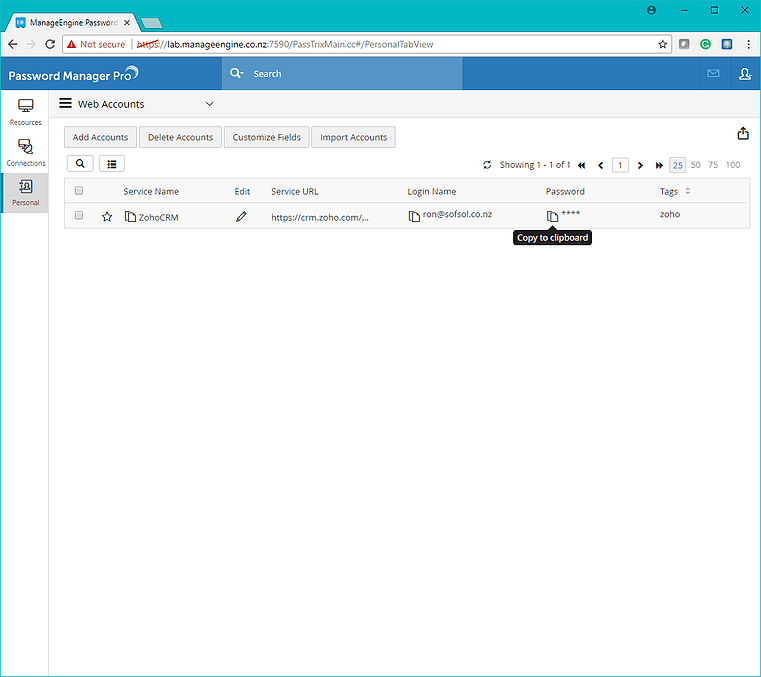Mark ZohoCRM as favorite with star
The image size is (761, 677).
point(107,217)
